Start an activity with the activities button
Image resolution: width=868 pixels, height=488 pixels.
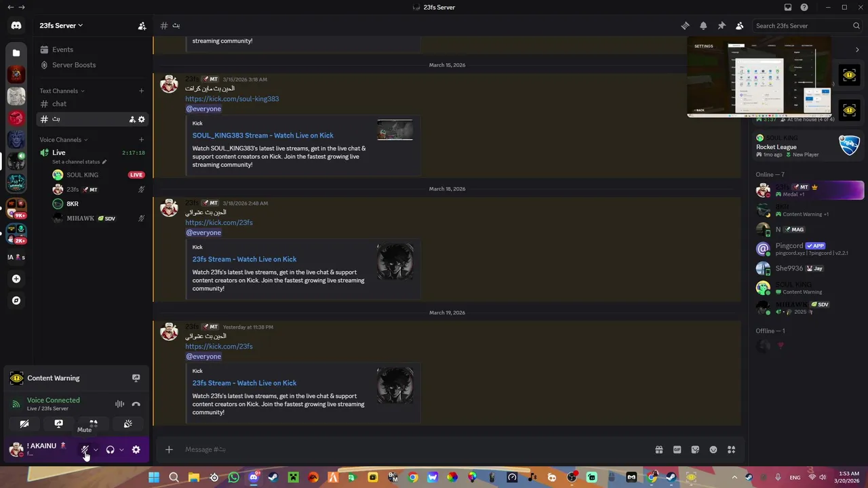[94, 424]
